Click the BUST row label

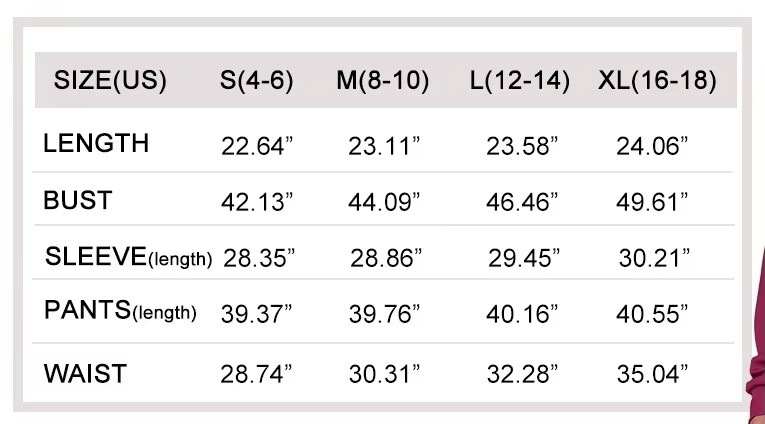[77, 201]
